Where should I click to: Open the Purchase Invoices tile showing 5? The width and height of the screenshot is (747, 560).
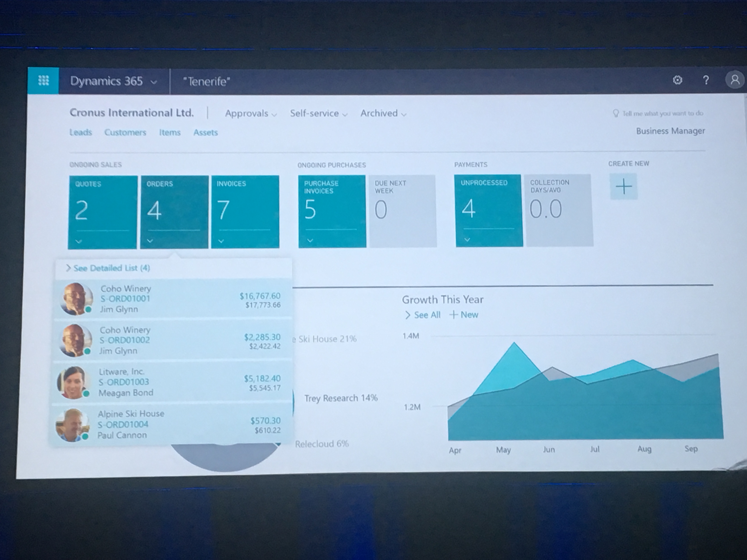pyautogui.click(x=332, y=211)
